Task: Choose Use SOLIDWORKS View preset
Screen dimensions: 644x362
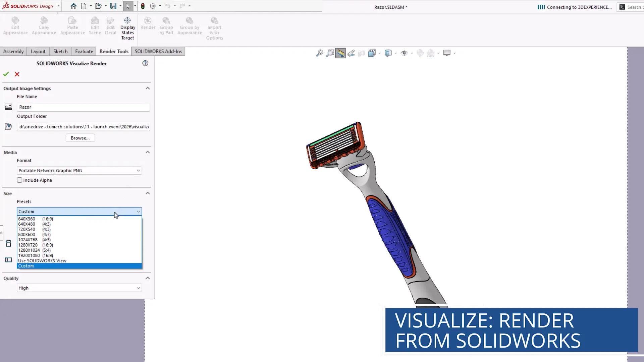Action: (79, 260)
